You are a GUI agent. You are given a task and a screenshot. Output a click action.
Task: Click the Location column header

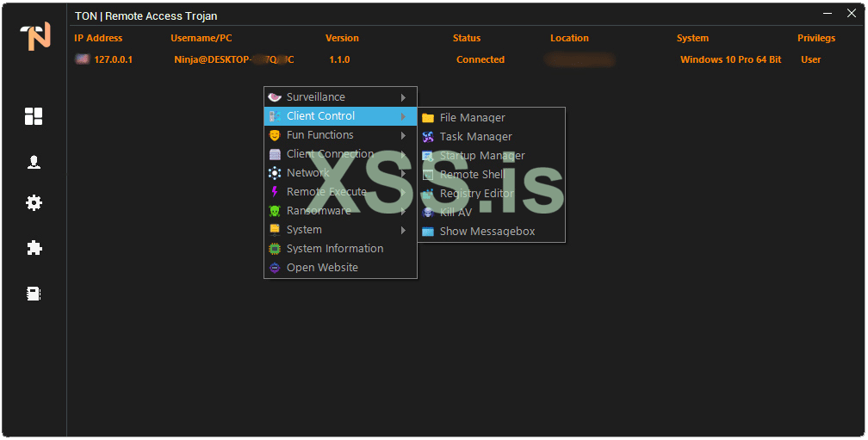pos(570,38)
